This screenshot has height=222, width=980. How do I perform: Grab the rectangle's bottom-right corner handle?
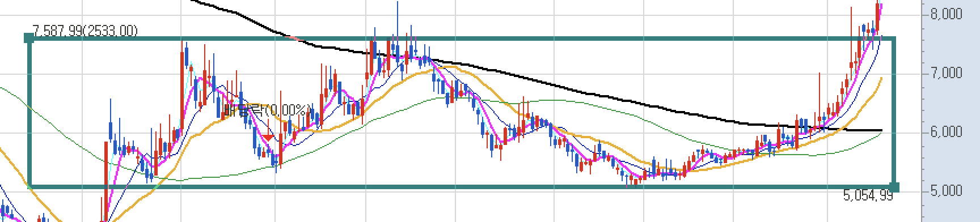[x=894, y=187]
